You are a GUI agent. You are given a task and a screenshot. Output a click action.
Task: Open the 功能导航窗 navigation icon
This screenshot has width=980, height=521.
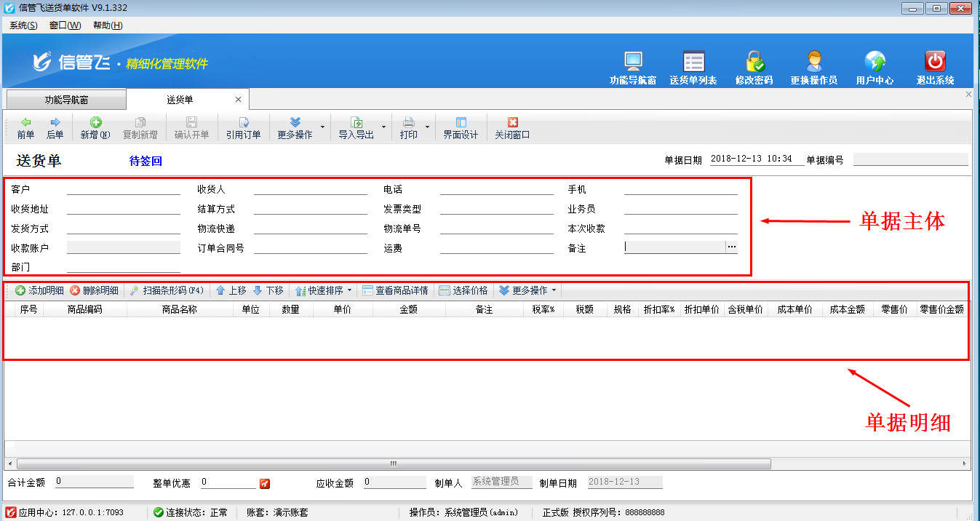(x=632, y=65)
